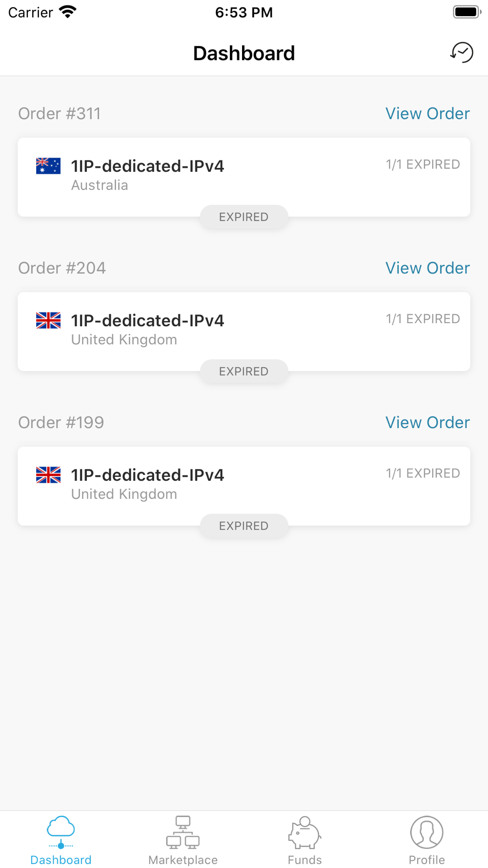View Order #199 details

tap(427, 422)
